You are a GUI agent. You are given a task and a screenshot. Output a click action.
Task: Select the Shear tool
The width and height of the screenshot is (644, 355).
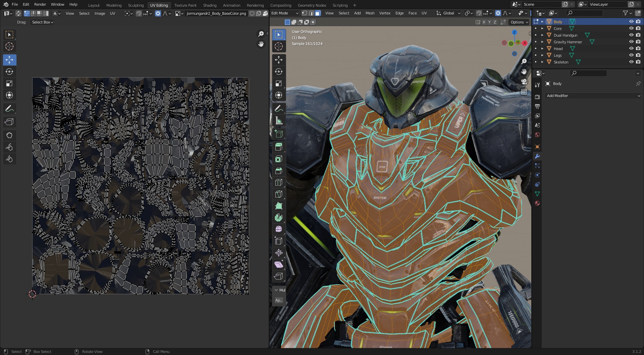coord(279,265)
